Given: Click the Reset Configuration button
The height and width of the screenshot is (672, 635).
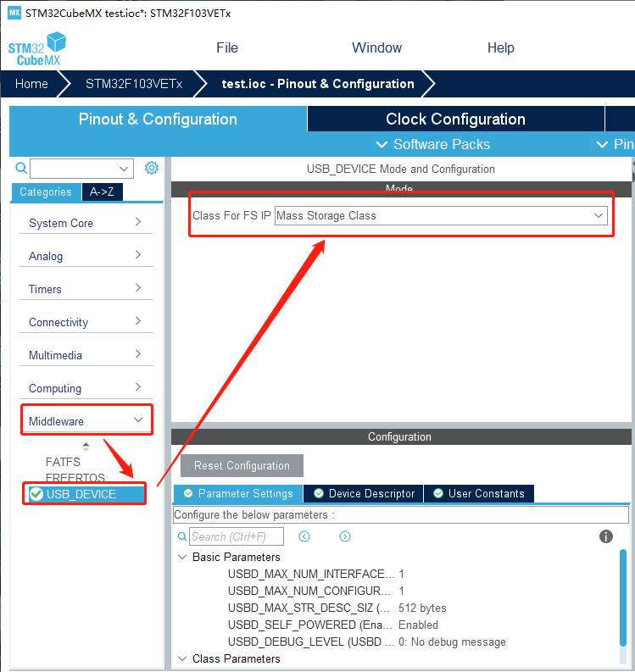Looking at the screenshot, I should click(x=242, y=465).
